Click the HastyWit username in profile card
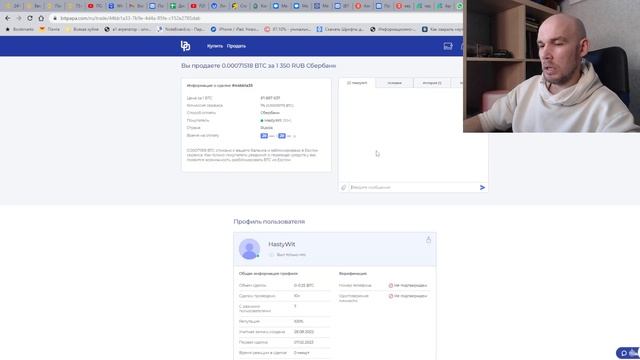 pyautogui.click(x=282, y=244)
